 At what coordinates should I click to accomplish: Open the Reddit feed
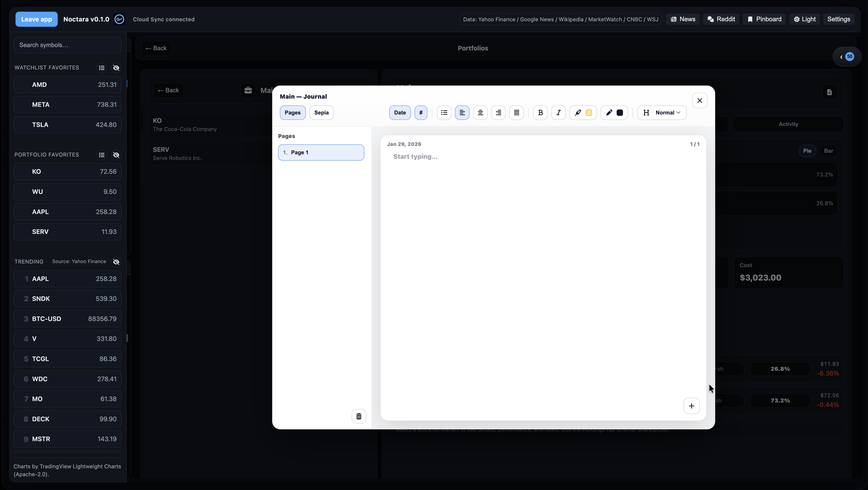(721, 19)
